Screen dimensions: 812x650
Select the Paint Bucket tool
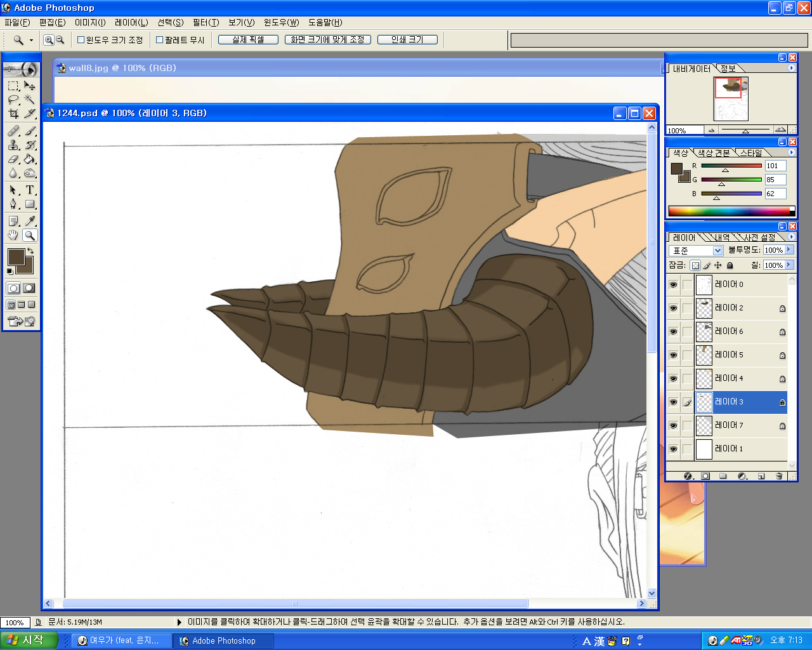(x=30, y=159)
